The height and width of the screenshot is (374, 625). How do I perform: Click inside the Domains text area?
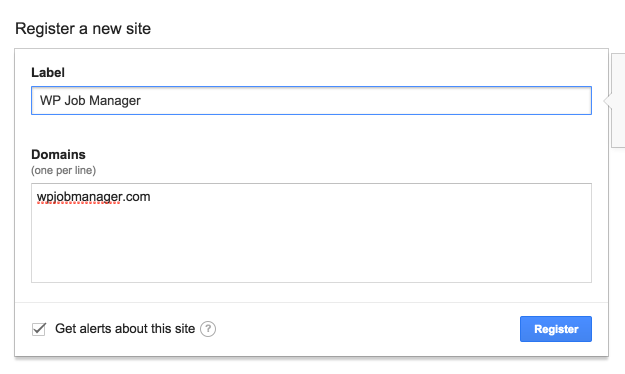coord(311,233)
